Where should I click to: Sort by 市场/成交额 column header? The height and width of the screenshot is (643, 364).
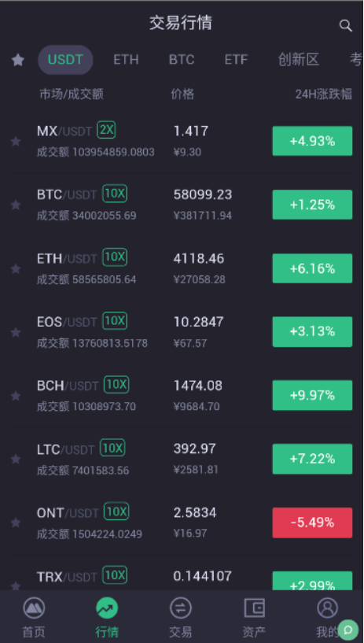tap(72, 94)
